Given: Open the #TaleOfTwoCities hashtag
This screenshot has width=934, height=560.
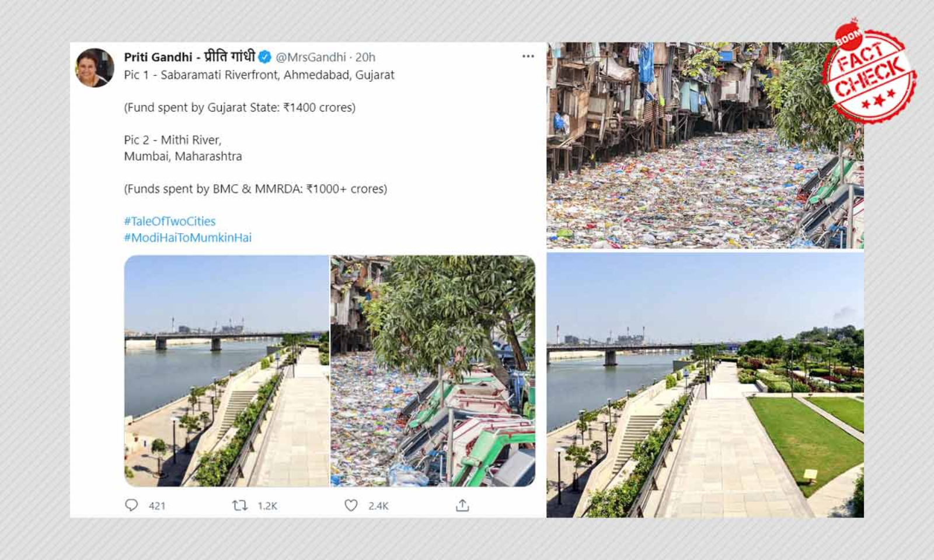Looking at the screenshot, I should click(169, 221).
